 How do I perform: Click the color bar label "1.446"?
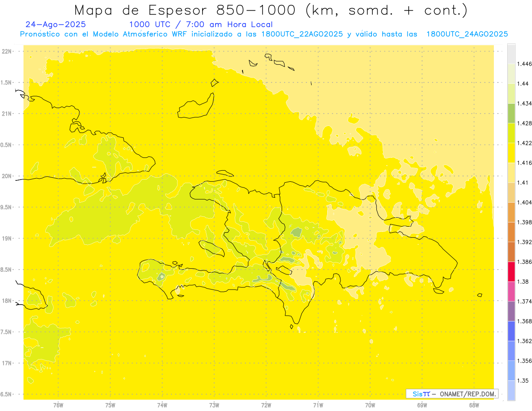[525, 64]
